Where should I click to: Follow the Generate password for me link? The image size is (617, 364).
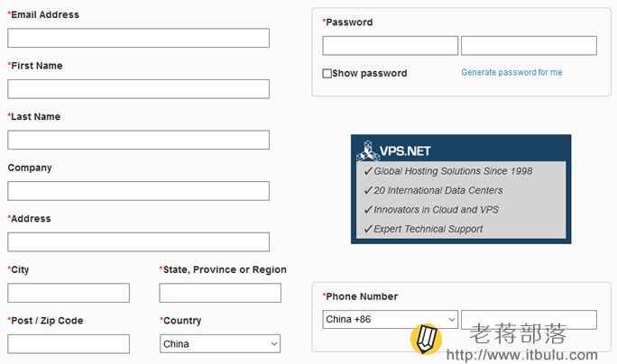511,72
